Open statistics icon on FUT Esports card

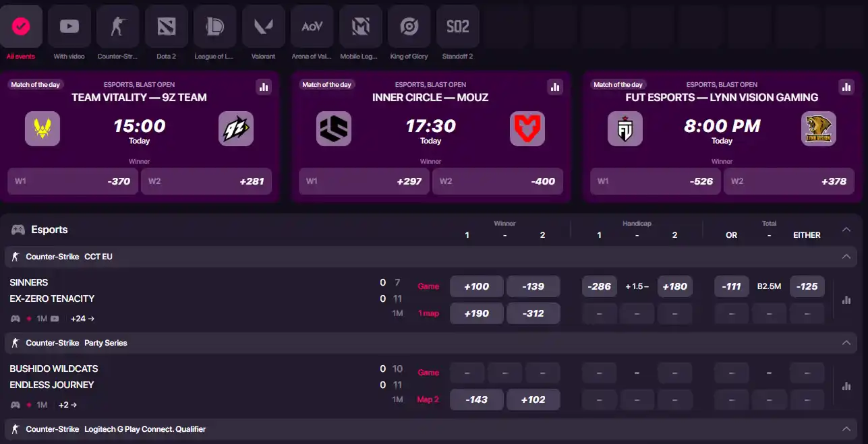pos(846,86)
